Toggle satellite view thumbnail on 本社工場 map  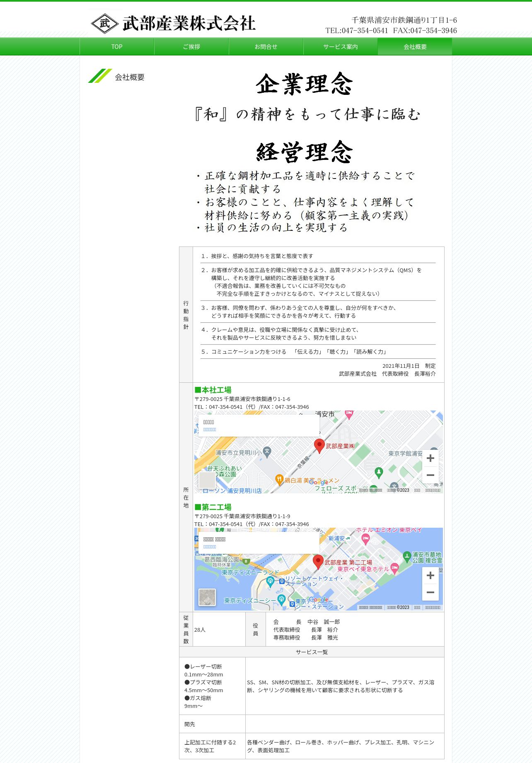point(207,480)
